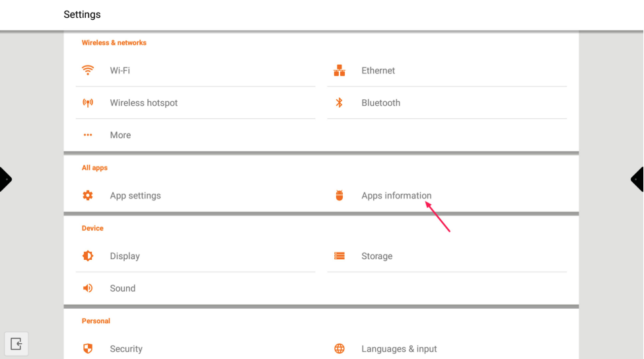Expand the right side panel arrow
644x359 pixels.
point(638,179)
